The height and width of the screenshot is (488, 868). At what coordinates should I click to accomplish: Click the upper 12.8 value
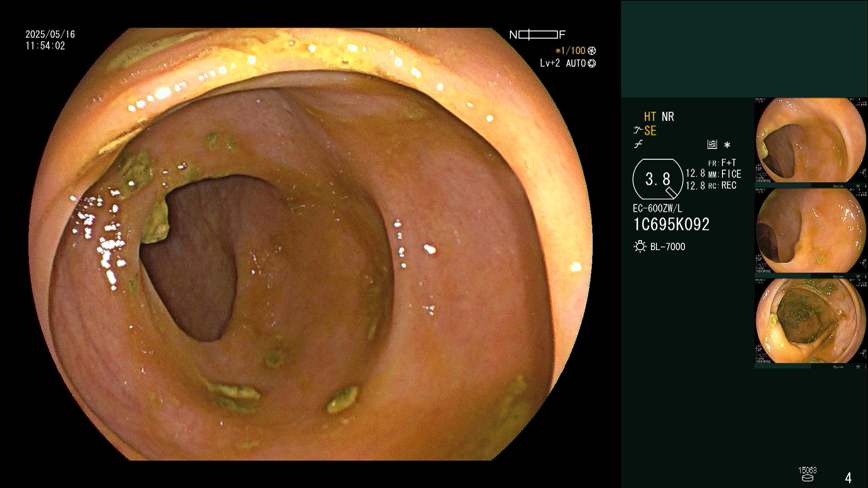point(695,174)
